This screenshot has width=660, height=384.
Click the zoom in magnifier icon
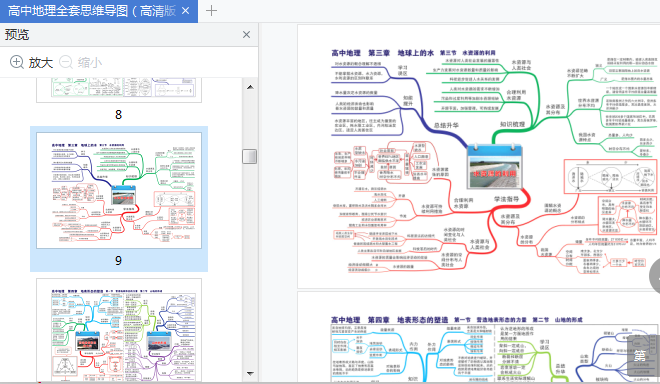tap(16, 62)
